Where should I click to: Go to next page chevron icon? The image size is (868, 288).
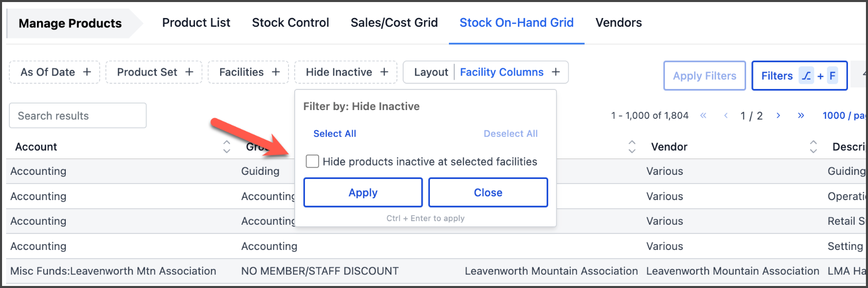coord(778,116)
